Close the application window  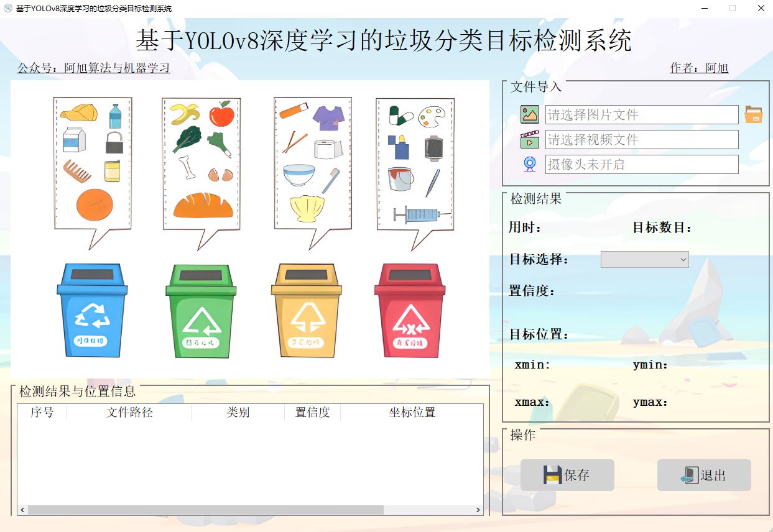click(761, 8)
